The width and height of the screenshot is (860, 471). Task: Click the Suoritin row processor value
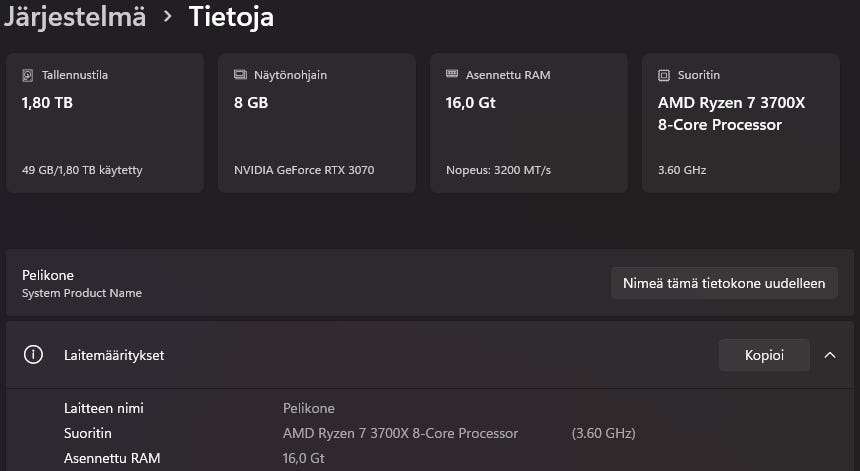point(400,433)
